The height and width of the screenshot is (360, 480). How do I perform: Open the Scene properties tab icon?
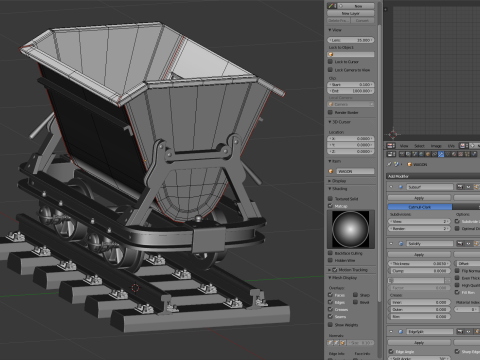(415, 154)
